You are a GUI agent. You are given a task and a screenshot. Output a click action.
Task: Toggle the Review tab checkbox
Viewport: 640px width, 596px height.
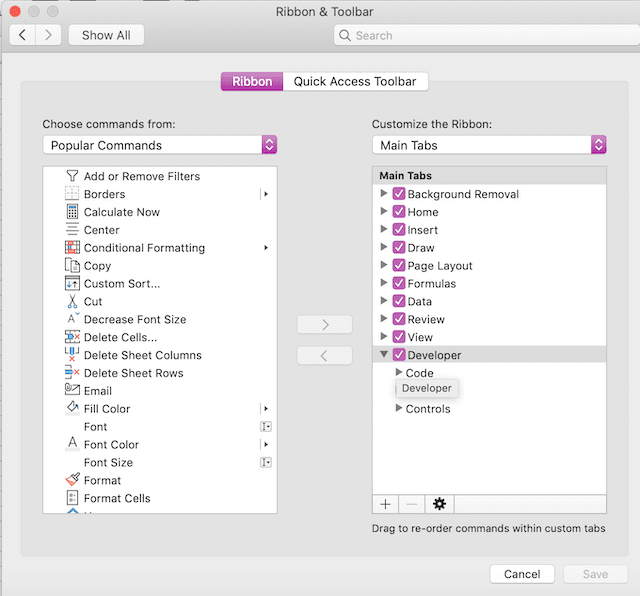point(399,319)
